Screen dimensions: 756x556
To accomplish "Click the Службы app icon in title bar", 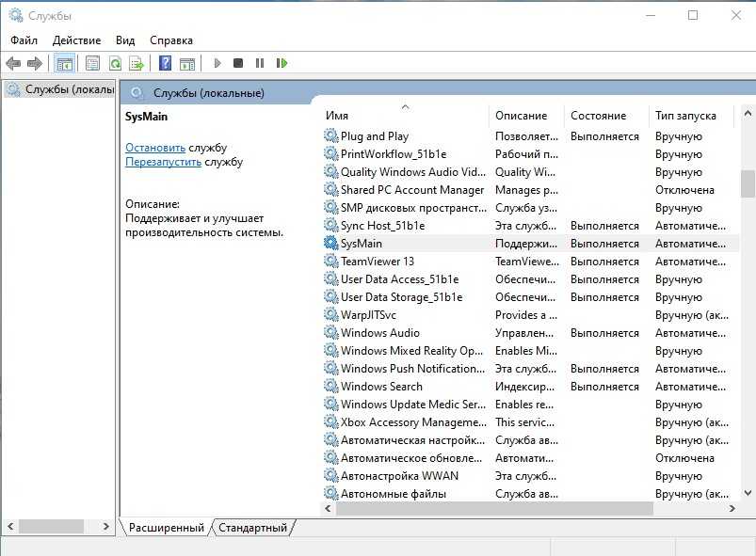I will [x=16, y=15].
